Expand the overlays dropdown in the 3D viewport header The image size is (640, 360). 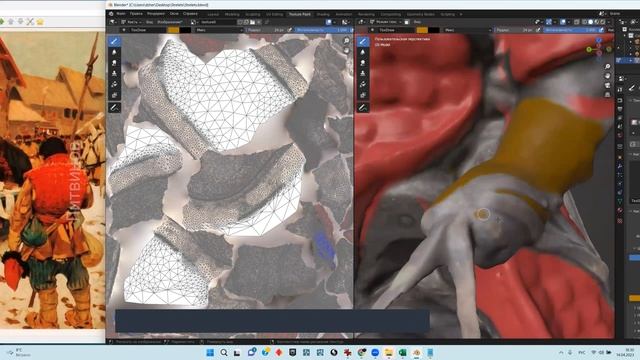point(569,22)
